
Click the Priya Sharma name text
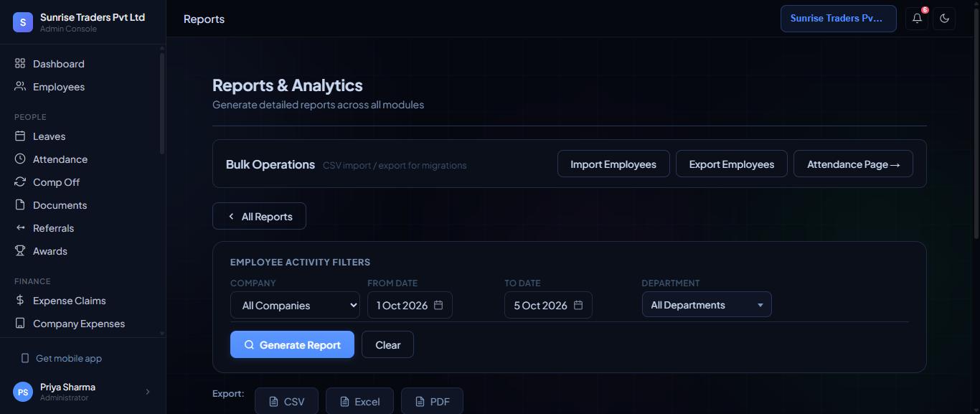67,387
